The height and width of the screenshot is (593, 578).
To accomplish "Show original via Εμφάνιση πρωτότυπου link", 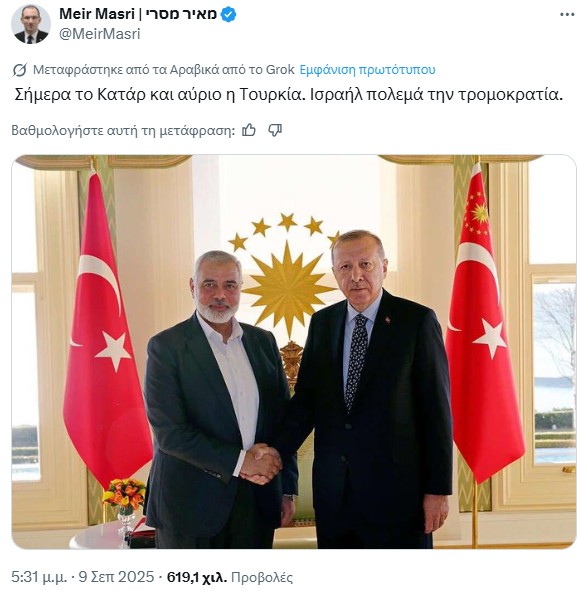I will 367,70.
